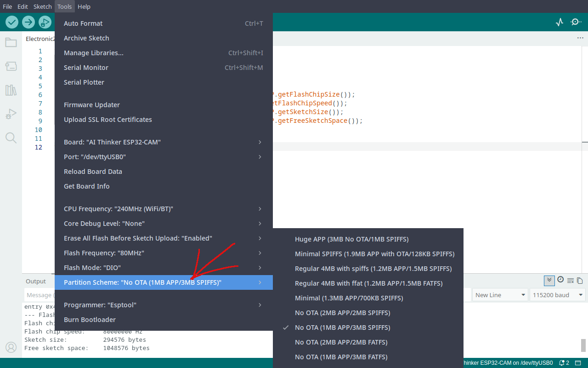
Task: Clear output using the lines icon
Action: pyautogui.click(x=571, y=281)
